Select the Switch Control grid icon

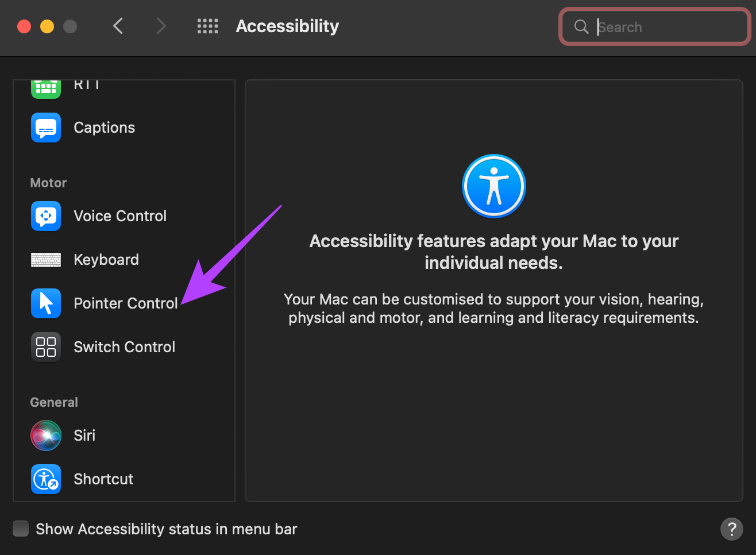tap(46, 347)
